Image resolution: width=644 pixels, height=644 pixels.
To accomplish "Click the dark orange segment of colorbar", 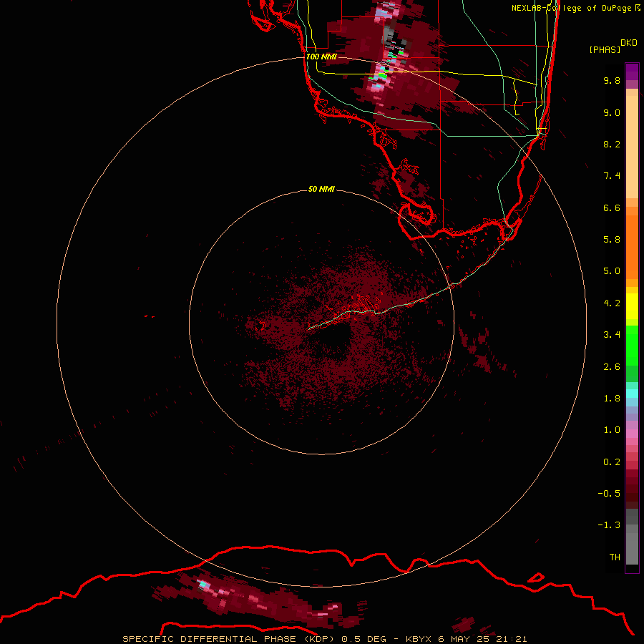I will pyautogui.click(x=632, y=247).
